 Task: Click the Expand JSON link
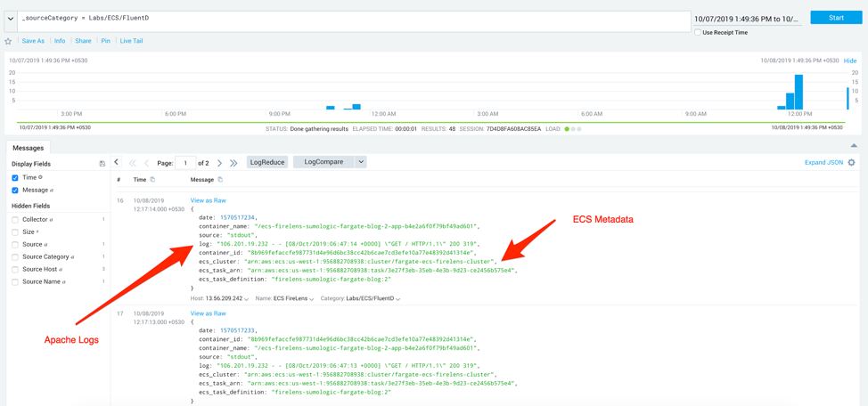[x=823, y=163]
